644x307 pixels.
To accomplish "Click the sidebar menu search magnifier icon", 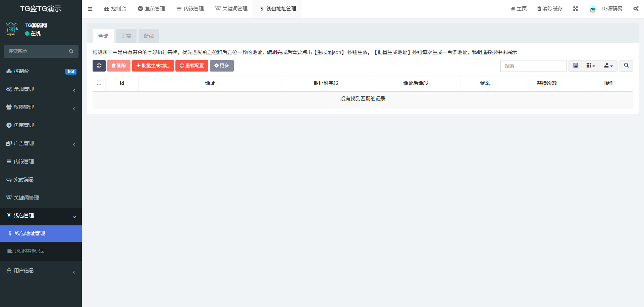I will 71,51.
